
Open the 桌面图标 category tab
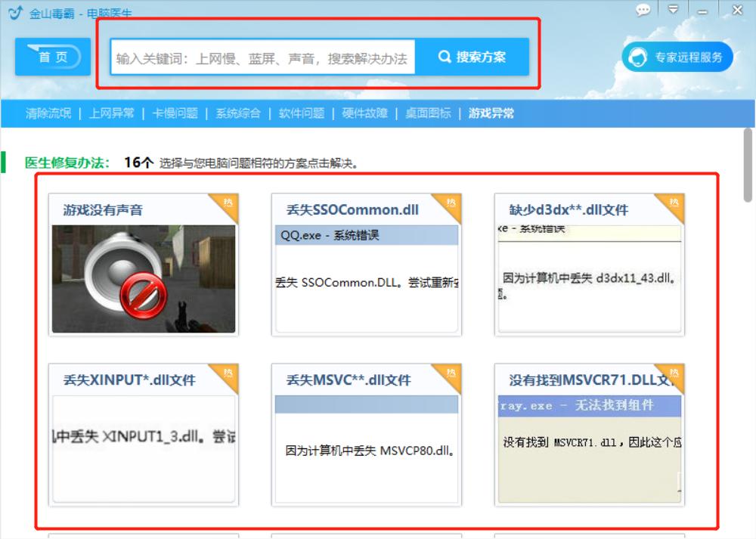pyautogui.click(x=427, y=112)
